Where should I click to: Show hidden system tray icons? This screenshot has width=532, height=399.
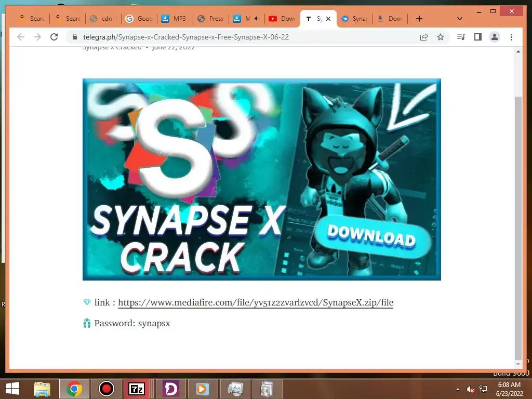pyautogui.click(x=458, y=389)
